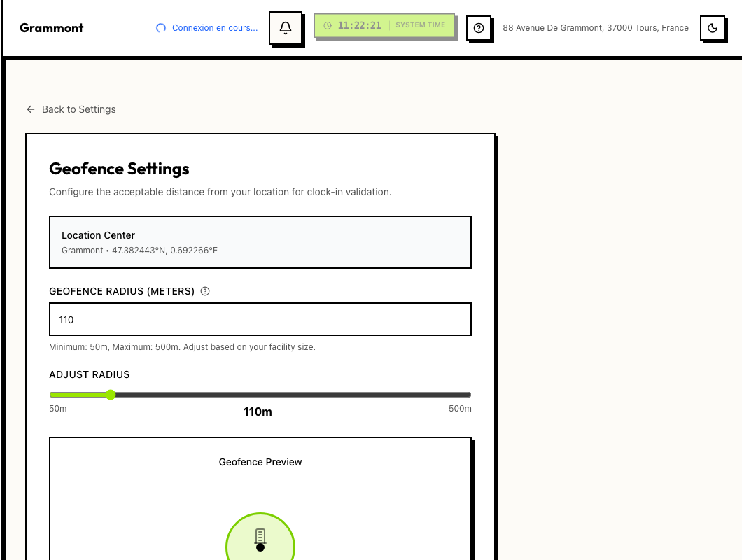Click the Grammont logo in the header

51,28
